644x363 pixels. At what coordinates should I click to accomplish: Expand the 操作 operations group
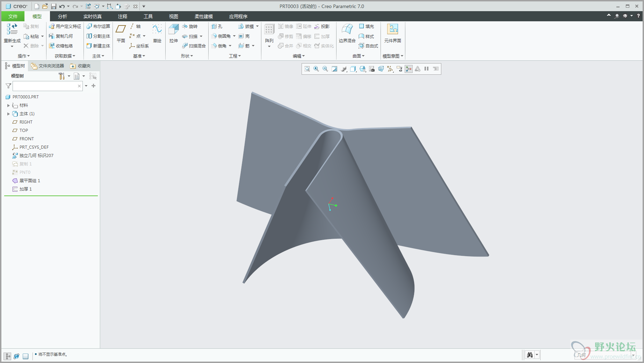click(24, 56)
